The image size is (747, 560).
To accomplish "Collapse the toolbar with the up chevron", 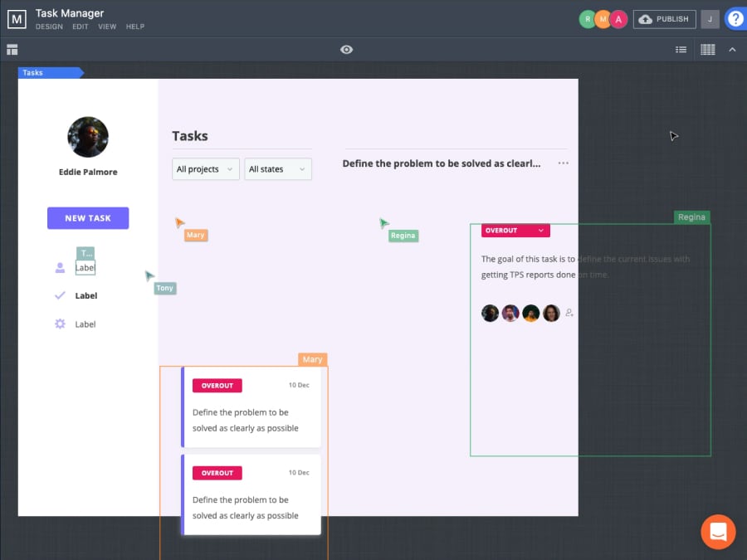I will tap(732, 50).
